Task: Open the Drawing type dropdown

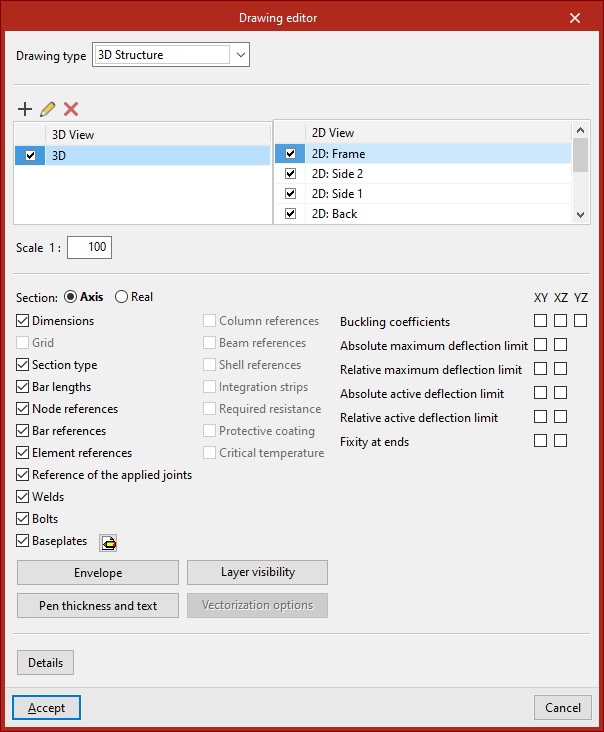Action: coord(241,55)
